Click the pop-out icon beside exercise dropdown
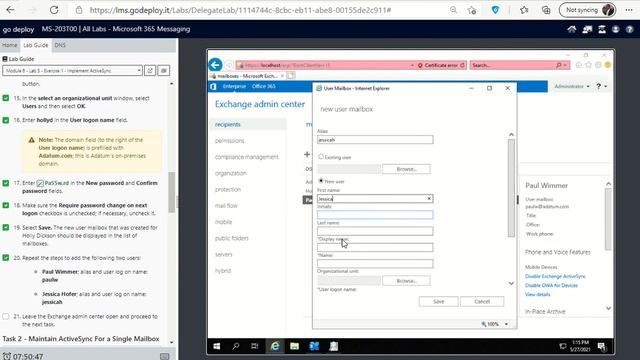 pyautogui.click(x=150, y=71)
